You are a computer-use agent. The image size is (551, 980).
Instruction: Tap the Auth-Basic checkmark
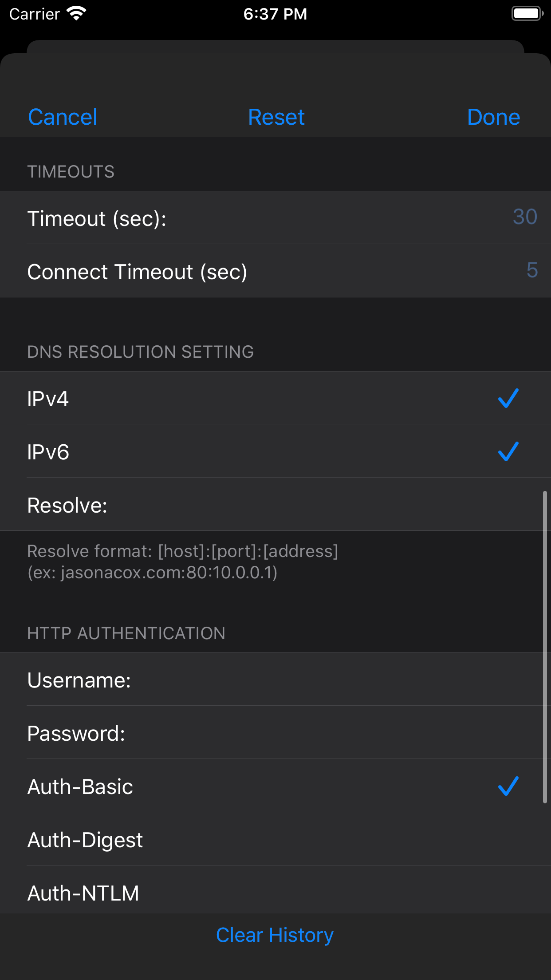pyautogui.click(x=508, y=786)
